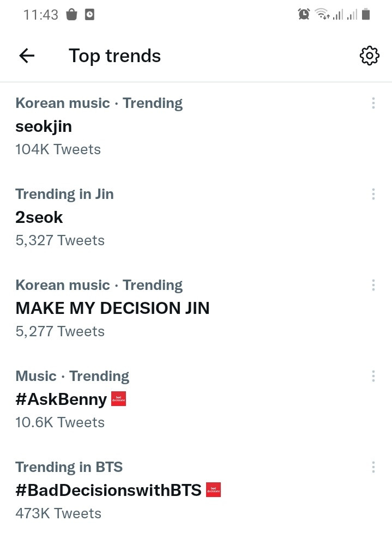392x539 pixels.
Task: Tap the red emoji beside #BadDecisionswithBTS
Action: pyautogui.click(x=214, y=490)
